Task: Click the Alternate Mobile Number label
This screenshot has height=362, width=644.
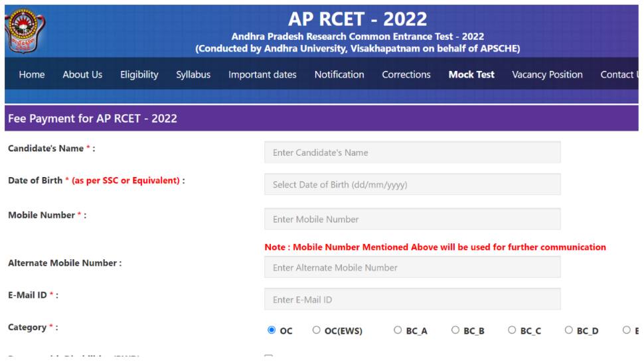Action: (x=64, y=263)
